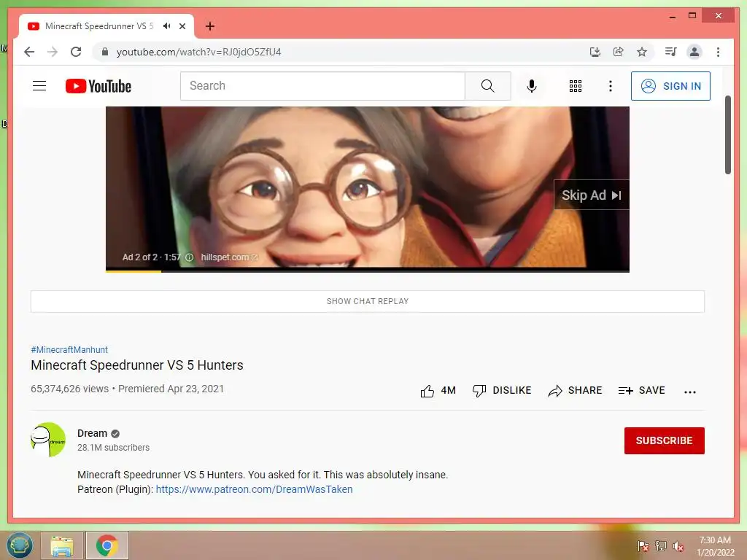Image resolution: width=747 pixels, height=560 pixels.
Task: Open the Windows Start orb
Action: (20, 545)
